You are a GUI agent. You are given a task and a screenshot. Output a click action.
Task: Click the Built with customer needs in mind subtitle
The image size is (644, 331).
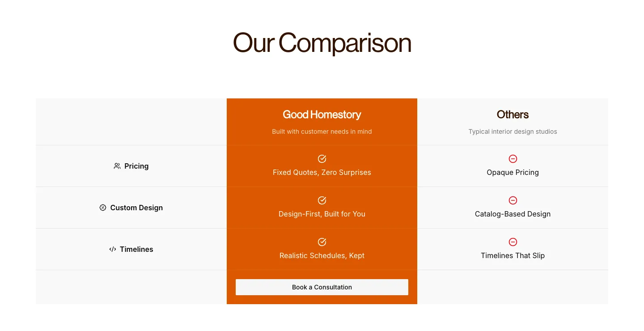tap(322, 132)
